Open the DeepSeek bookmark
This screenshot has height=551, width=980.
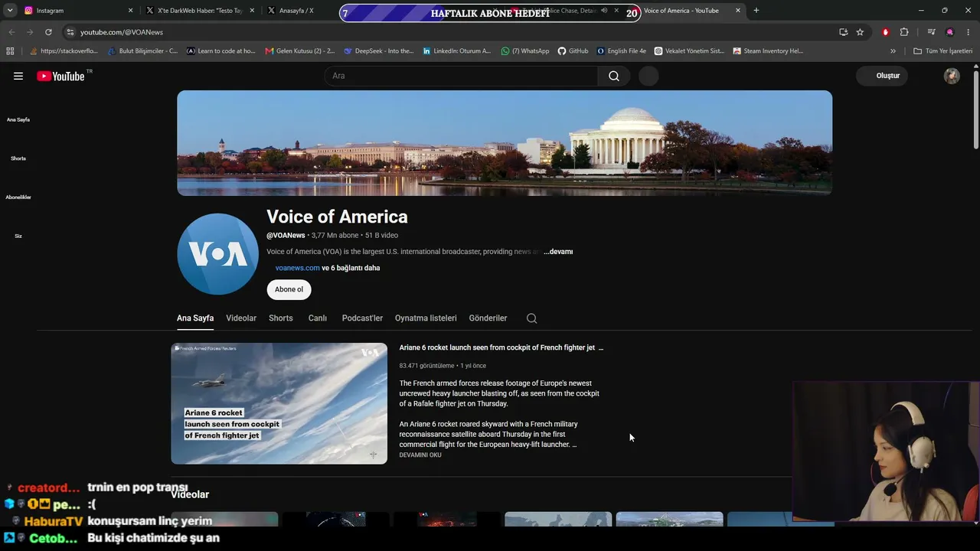(379, 51)
